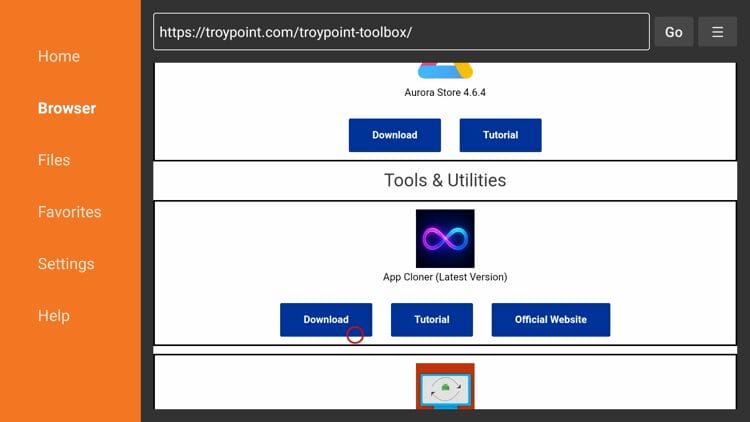Open Help in the sidebar
The height and width of the screenshot is (422, 750).
tap(54, 316)
